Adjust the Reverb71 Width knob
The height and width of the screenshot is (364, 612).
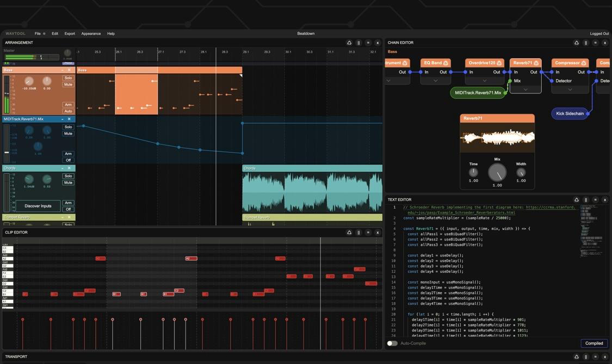tap(521, 172)
